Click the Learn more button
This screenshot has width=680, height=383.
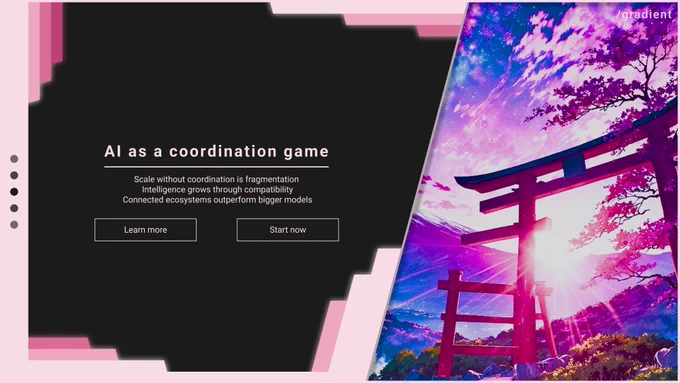145,230
